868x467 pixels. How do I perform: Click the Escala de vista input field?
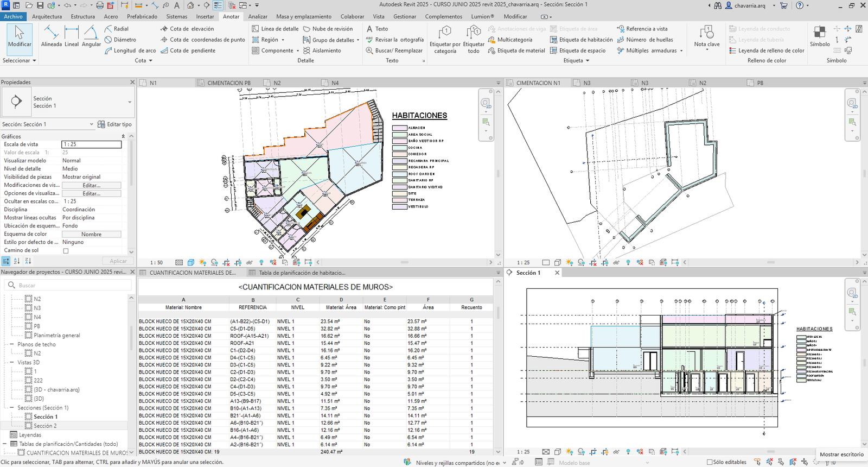pyautogui.click(x=91, y=144)
